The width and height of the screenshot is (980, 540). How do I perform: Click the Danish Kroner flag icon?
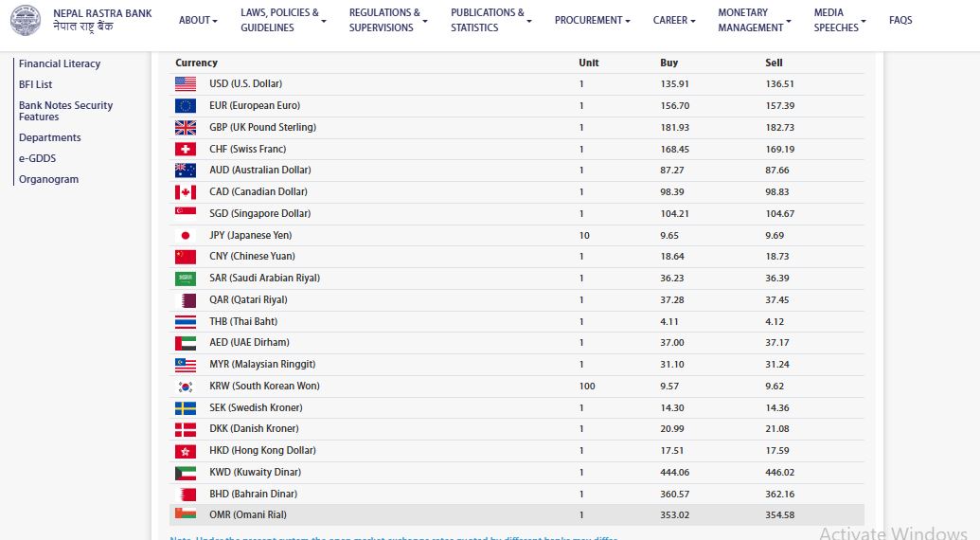point(186,429)
